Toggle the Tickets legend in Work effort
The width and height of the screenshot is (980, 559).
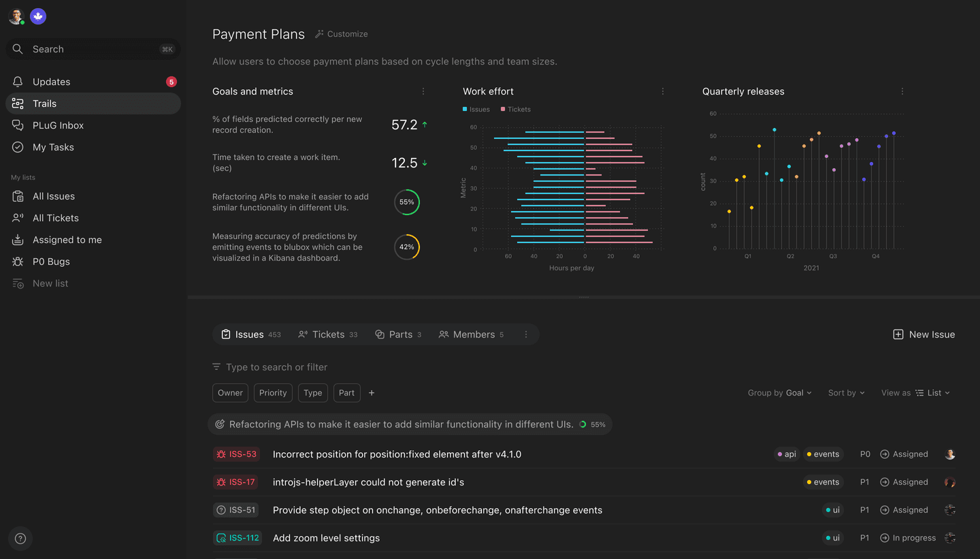point(516,109)
